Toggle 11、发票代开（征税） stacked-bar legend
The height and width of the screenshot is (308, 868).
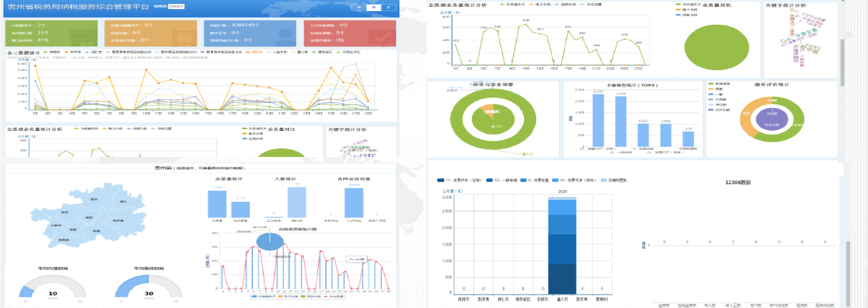(x=459, y=180)
